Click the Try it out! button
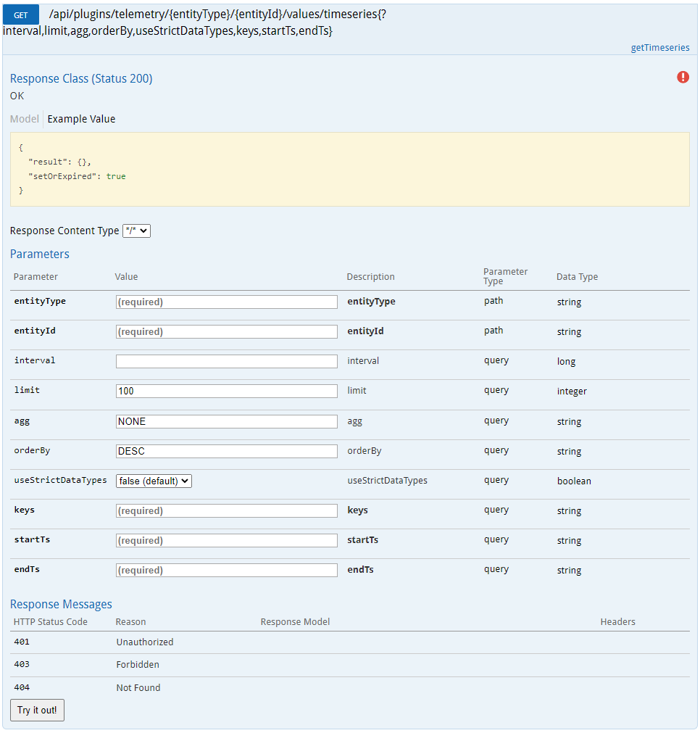 (x=37, y=710)
